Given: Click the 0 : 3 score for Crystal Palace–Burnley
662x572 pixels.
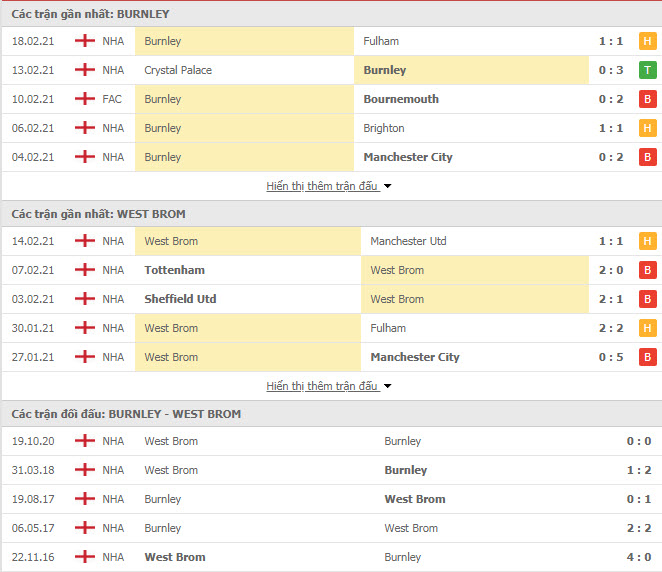Looking at the screenshot, I should click(x=611, y=70).
